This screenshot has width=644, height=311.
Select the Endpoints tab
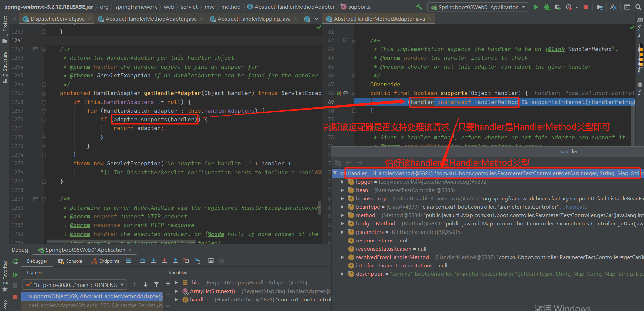click(x=105, y=261)
